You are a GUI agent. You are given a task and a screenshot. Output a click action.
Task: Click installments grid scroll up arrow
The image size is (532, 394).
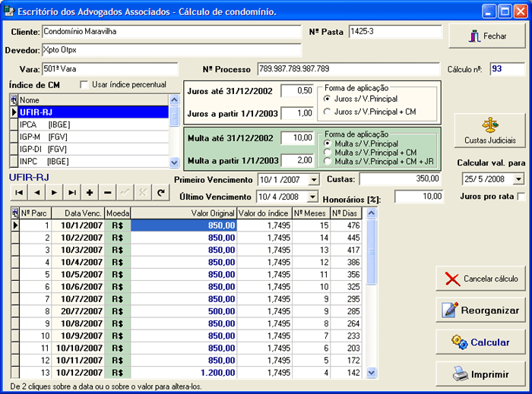[x=372, y=213]
